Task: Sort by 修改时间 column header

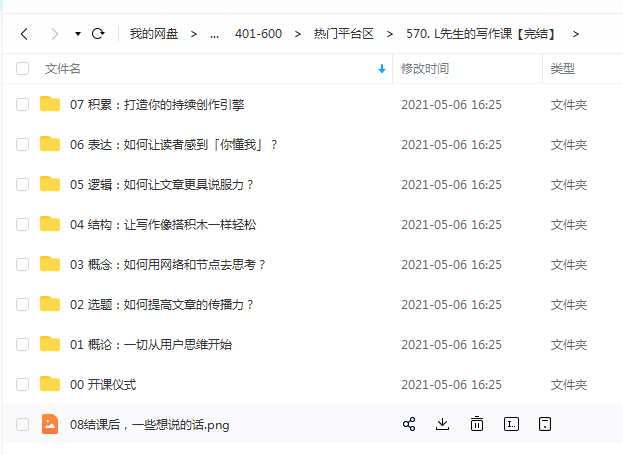Action: tap(425, 69)
